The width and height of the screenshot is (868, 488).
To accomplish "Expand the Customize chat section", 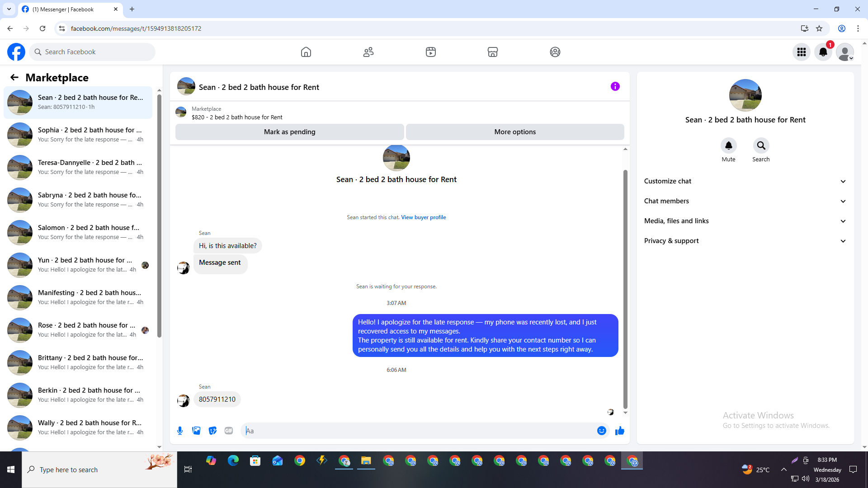I will point(745,181).
